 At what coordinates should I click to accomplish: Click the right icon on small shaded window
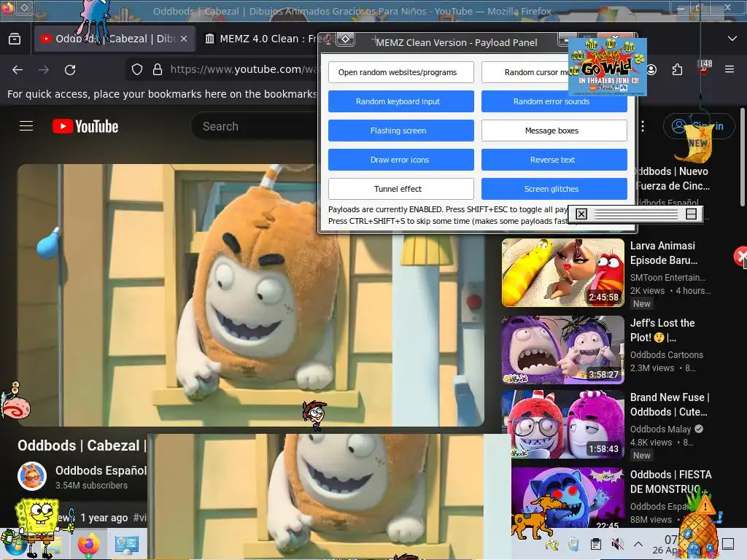(x=692, y=214)
